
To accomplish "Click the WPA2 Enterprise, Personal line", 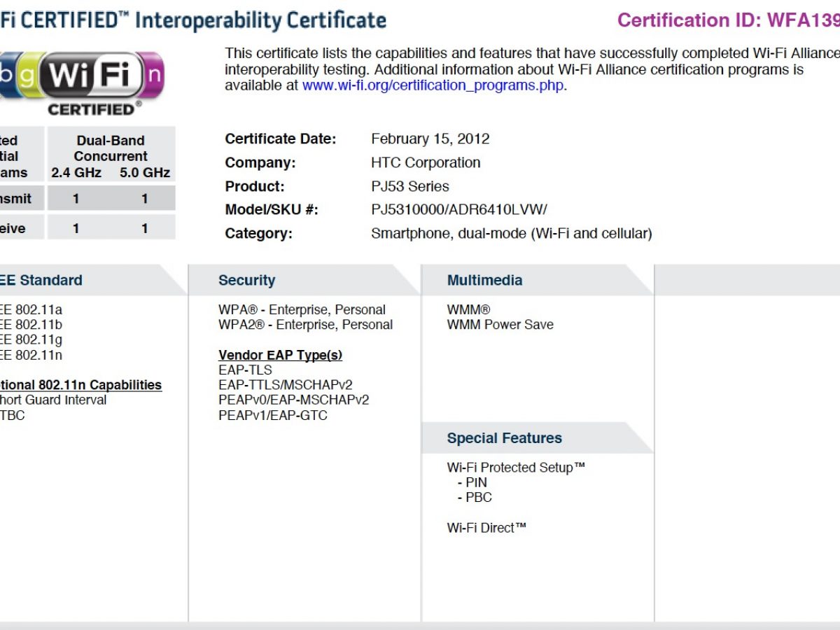I will (x=305, y=325).
